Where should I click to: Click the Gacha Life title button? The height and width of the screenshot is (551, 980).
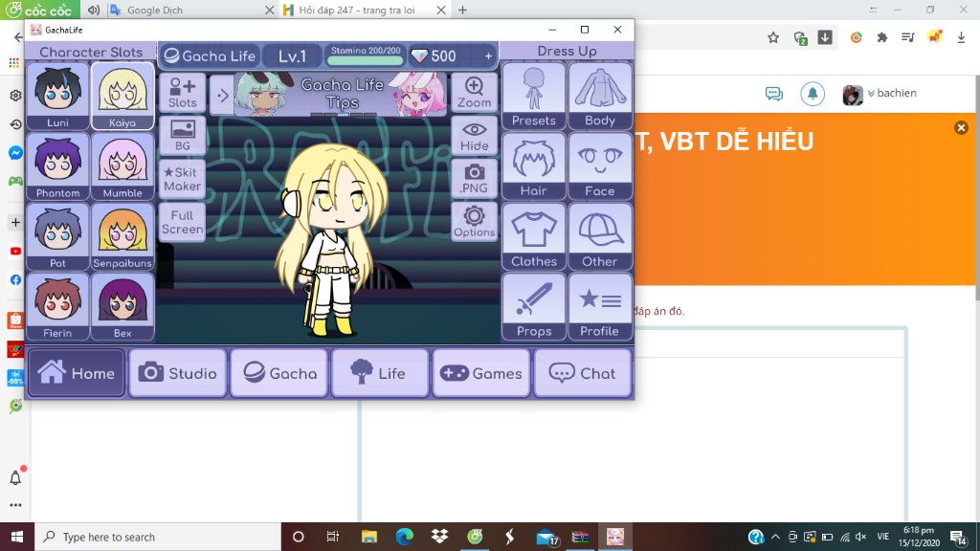point(210,56)
